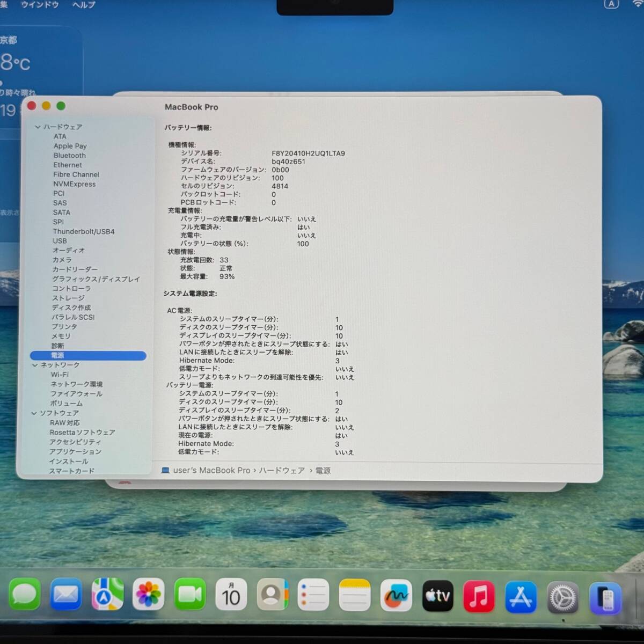Launch FaceTime from the Dock
Image resolution: width=644 pixels, height=644 pixels.
pyautogui.click(x=190, y=595)
